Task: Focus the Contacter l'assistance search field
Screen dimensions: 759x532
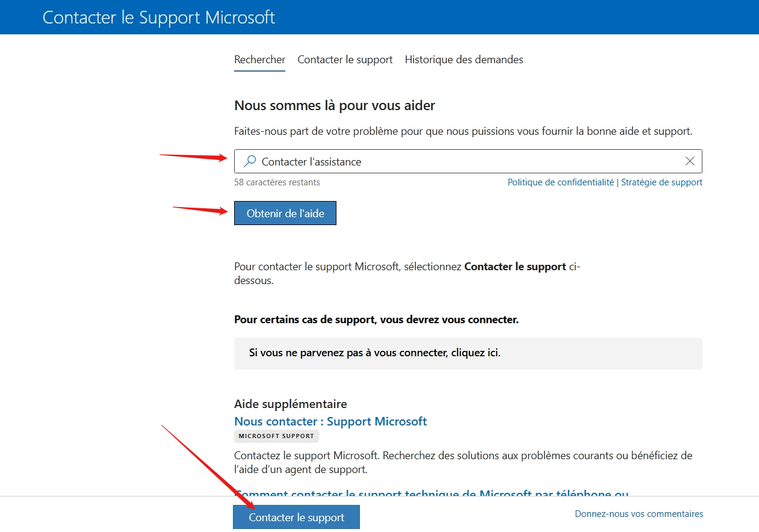Action: [x=468, y=161]
